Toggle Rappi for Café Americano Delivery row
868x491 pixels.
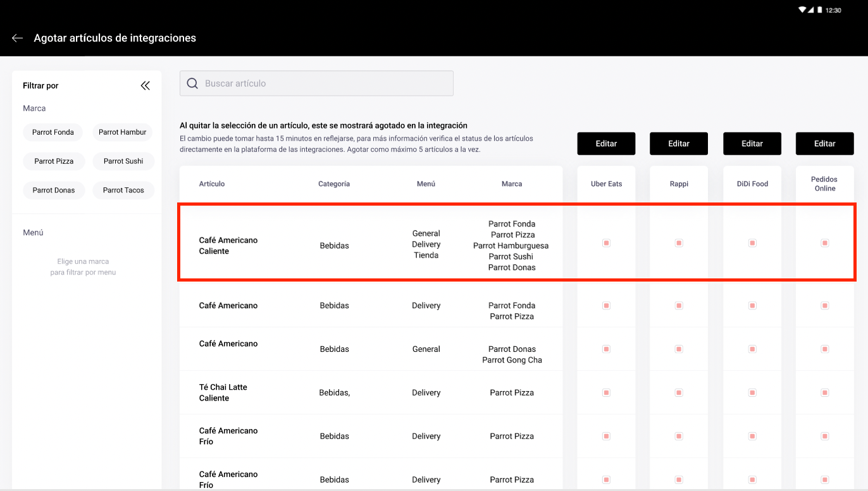679,306
